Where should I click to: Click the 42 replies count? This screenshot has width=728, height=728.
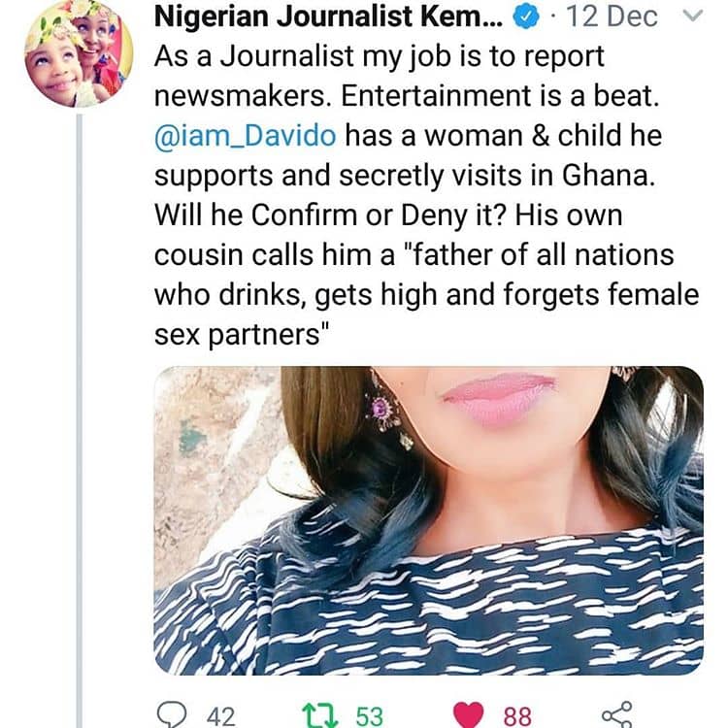coord(221,716)
